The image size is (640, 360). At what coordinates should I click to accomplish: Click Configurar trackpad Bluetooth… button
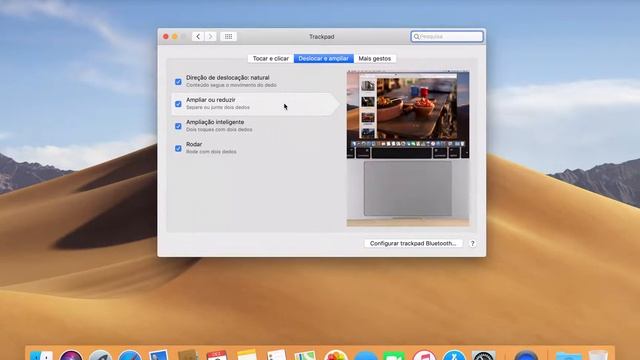413,243
